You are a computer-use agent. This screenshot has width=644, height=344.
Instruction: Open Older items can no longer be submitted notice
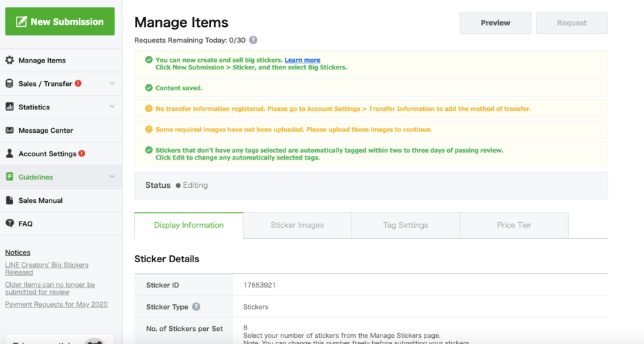[50, 288]
